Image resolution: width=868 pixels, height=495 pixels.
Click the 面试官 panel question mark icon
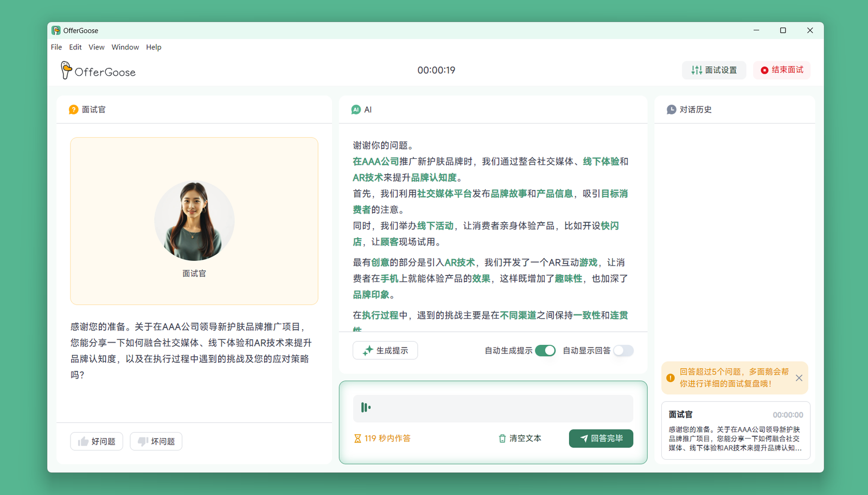(x=74, y=109)
